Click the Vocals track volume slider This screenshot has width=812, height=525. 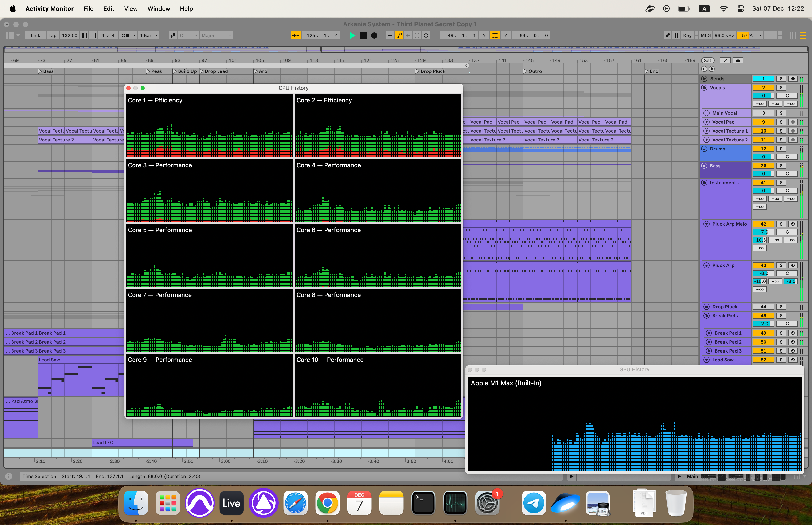[763, 96]
